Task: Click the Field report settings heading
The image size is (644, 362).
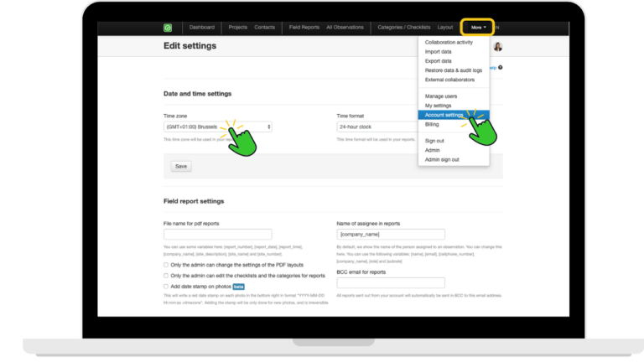Action: pyautogui.click(x=194, y=201)
